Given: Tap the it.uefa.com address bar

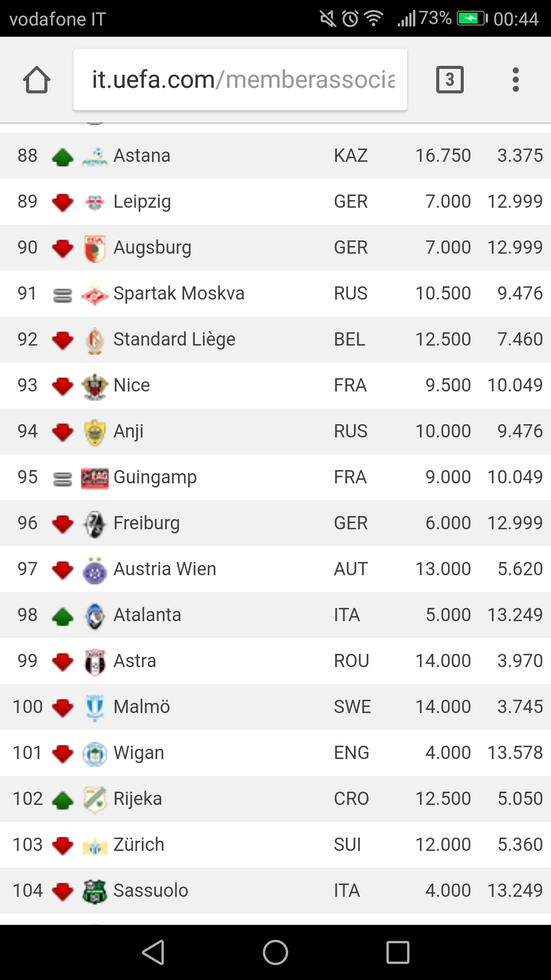Looking at the screenshot, I should [x=240, y=80].
